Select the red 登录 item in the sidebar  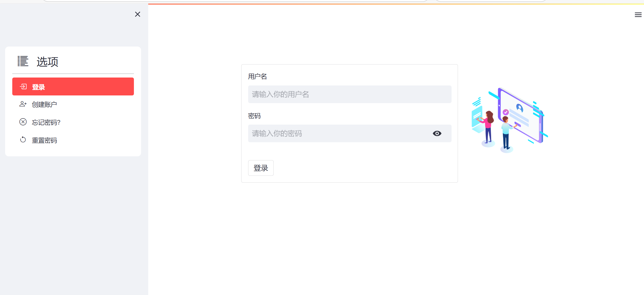click(x=73, y=87)
